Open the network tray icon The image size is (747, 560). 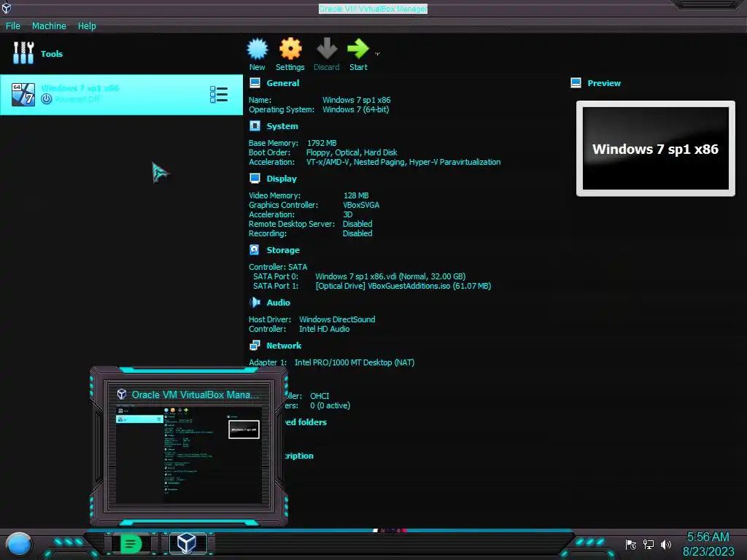[649, 544]
